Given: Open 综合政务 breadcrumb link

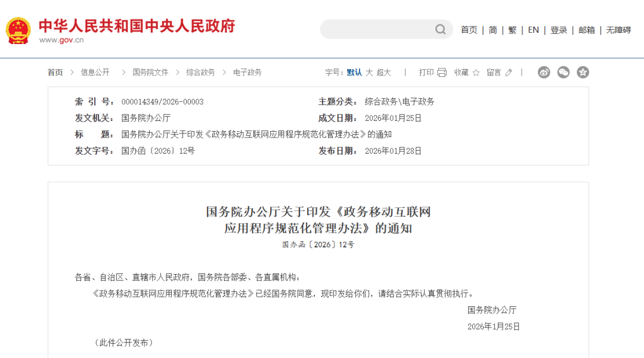Looking at the screenshot, I should click(x=200, y=72).
